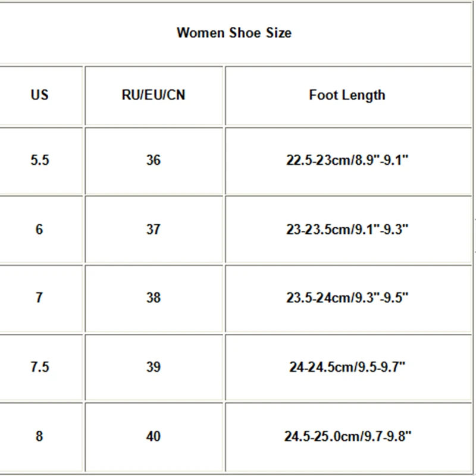Click the Women Shoe Size title
Screen dimensions: 476x476
pyautogui.click(x=234, y=32)
